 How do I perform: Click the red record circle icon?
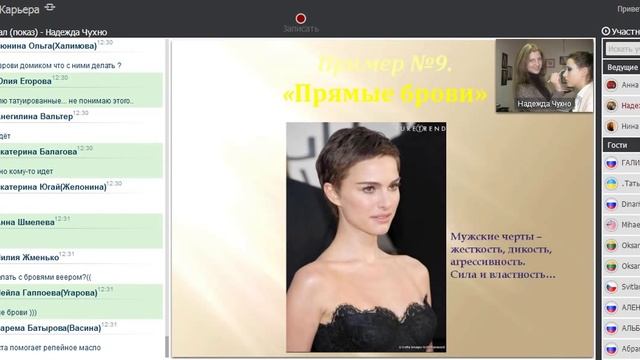[x=301, y=18]
